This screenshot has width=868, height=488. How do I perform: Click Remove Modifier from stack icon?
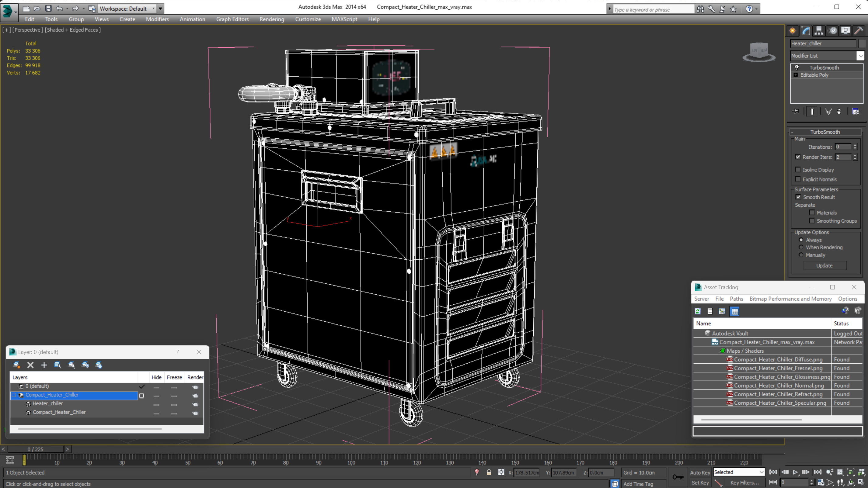[839, 111]
